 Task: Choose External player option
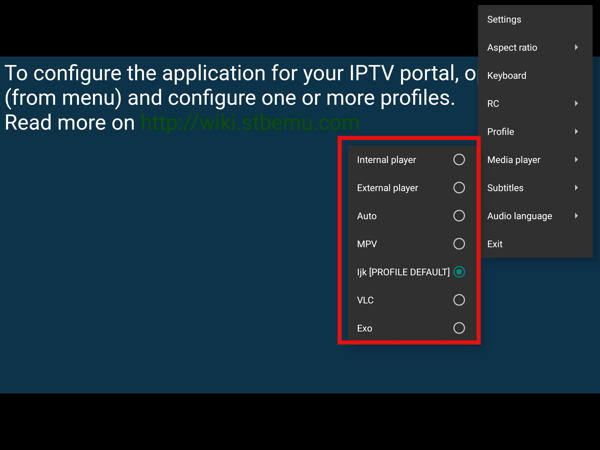click(459, 188)
